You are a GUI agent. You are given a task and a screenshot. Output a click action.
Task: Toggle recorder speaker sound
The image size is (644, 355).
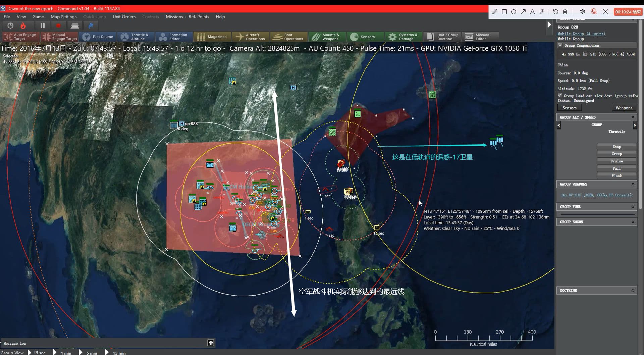[x=582, y=12]
